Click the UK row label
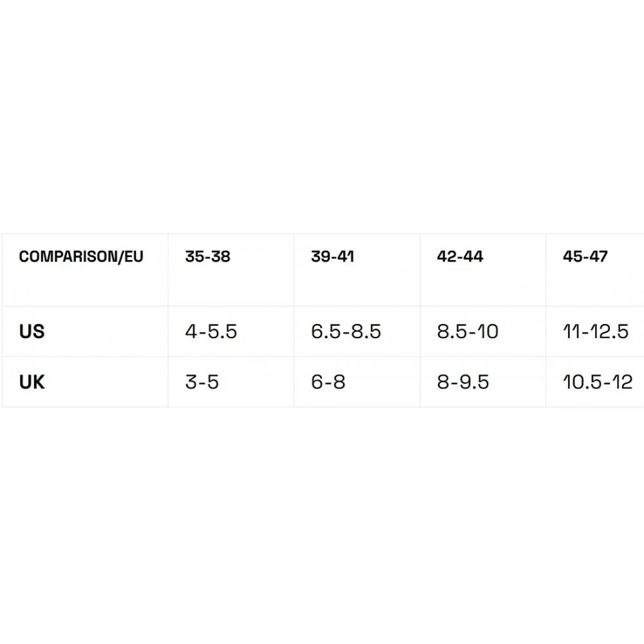644x644 pixels. (x=32, y=382)
